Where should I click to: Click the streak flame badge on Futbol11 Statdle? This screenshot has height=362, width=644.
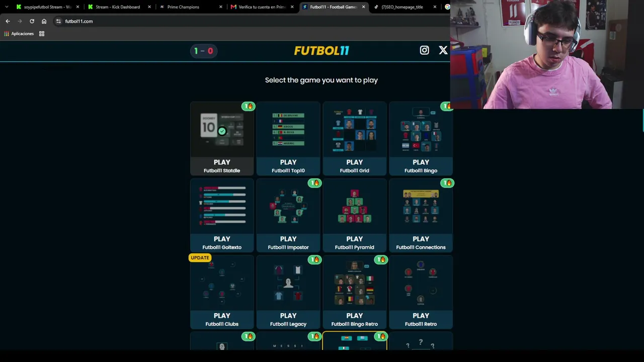[x=248, y=106]
